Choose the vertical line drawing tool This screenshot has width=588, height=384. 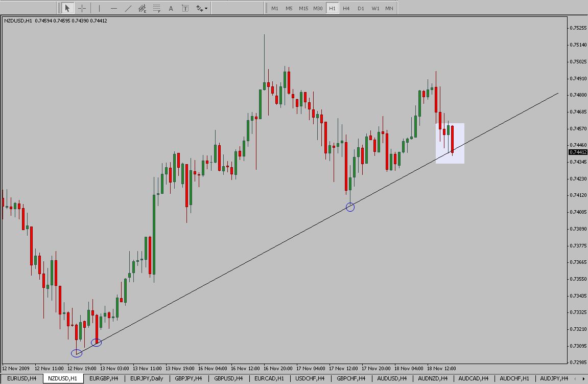pos(99,8)
